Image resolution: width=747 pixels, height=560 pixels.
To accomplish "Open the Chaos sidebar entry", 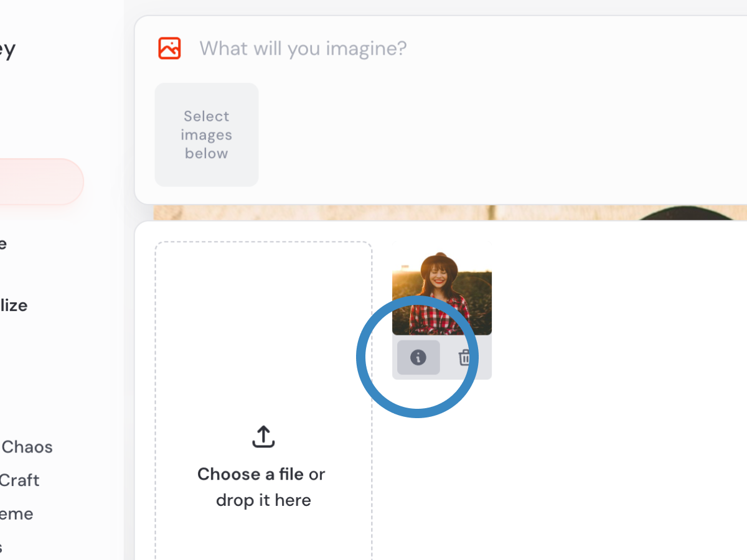I will click(27, 447).
